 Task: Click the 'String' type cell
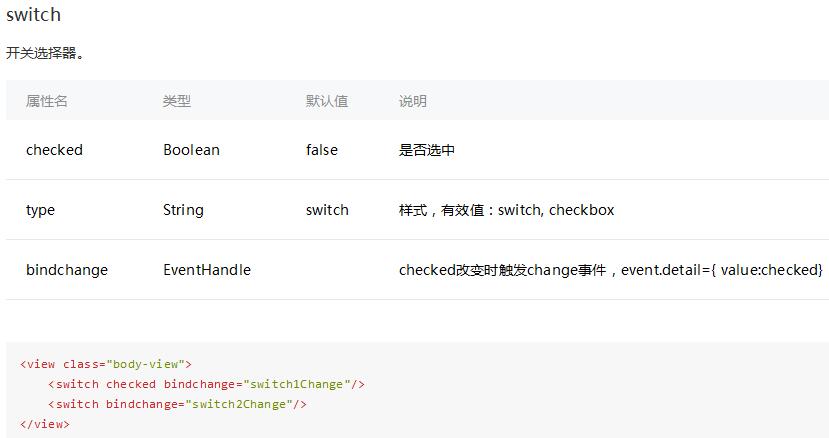[183, 210]
